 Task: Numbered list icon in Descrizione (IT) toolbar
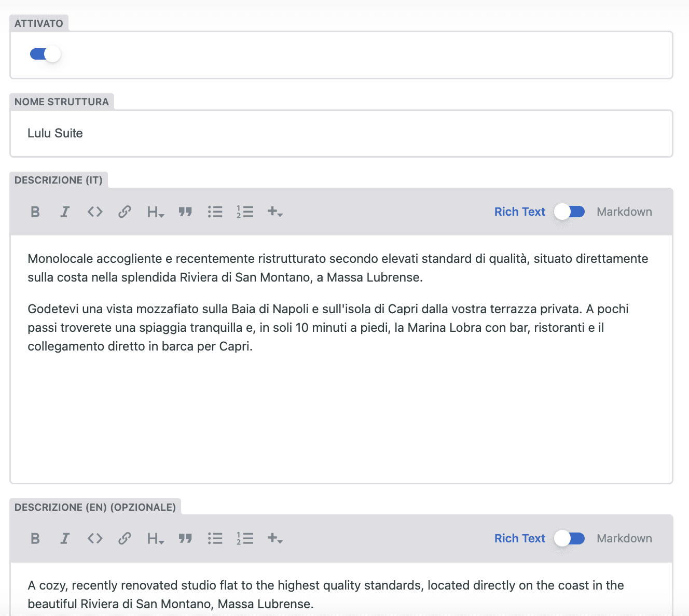click(x=245, y=212)
